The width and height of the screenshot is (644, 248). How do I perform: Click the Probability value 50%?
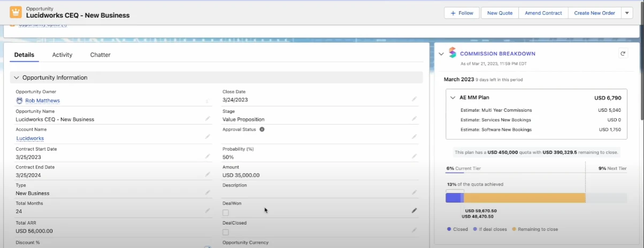click(x=228, y=157)
